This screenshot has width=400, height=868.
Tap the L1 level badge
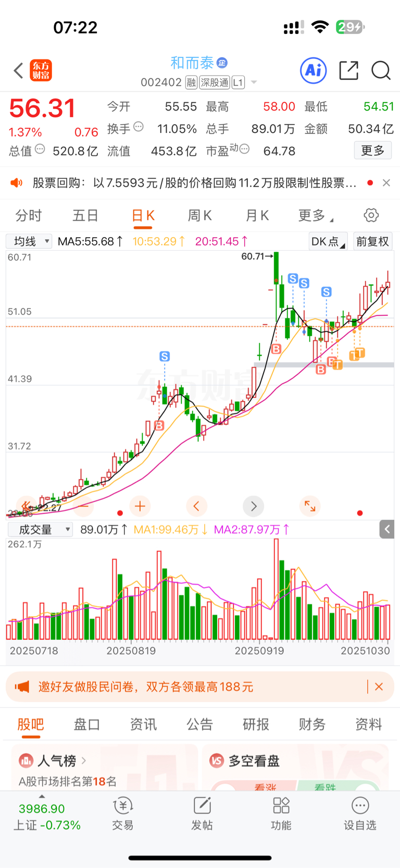tap(238, 82)
